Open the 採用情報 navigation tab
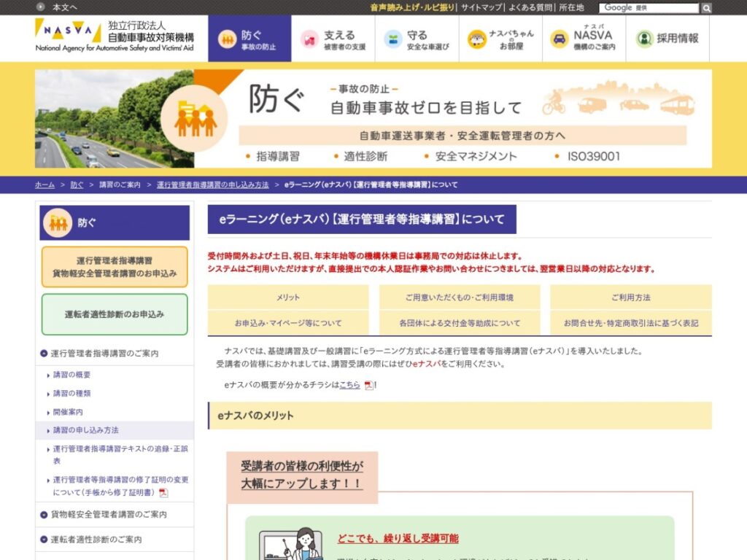 tap(668, 39)
